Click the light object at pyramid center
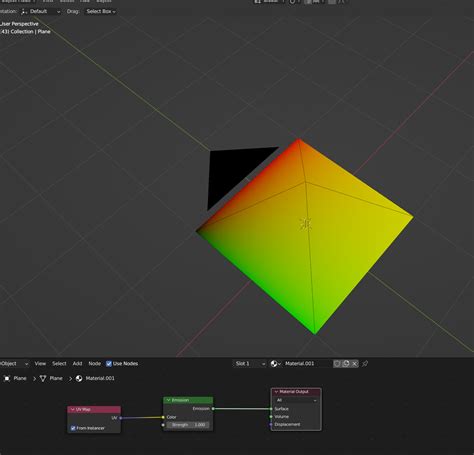Image resolution: width=474 pixels, height=455 pixels. pos(305,224)
